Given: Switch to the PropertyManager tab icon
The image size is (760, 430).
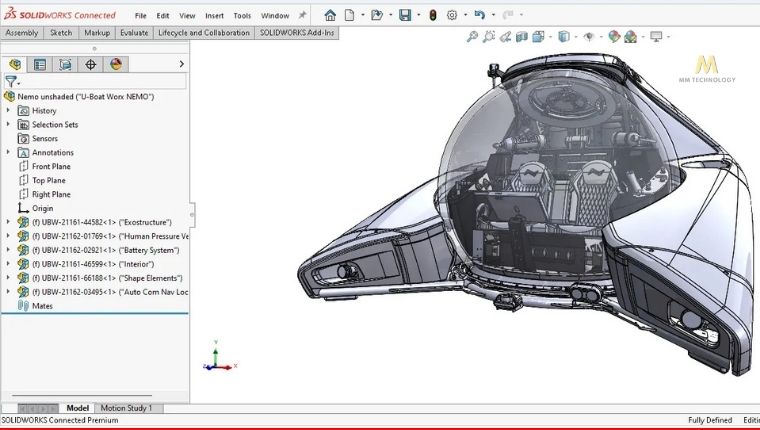Looking at the screenshot, I should click(40, 64).
